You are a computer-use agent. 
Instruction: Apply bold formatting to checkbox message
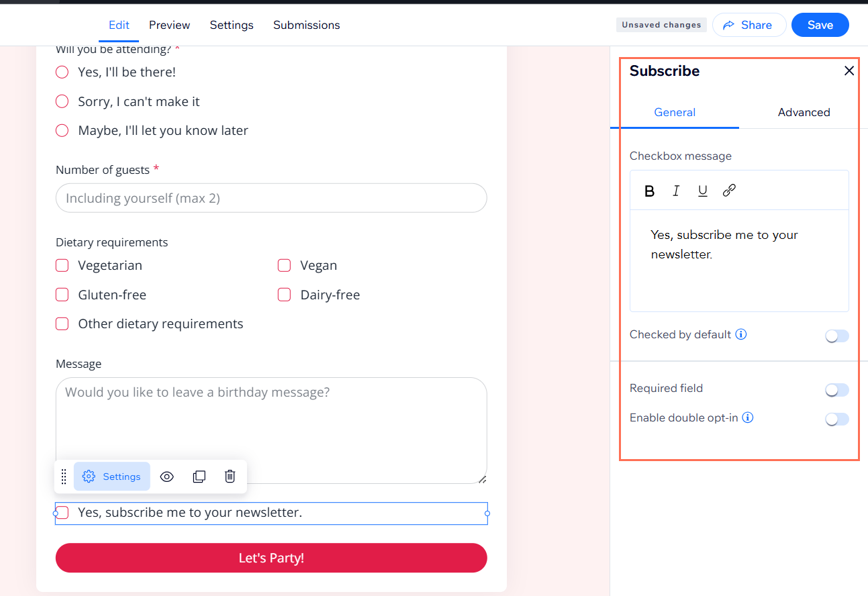[x=649, y=191]
